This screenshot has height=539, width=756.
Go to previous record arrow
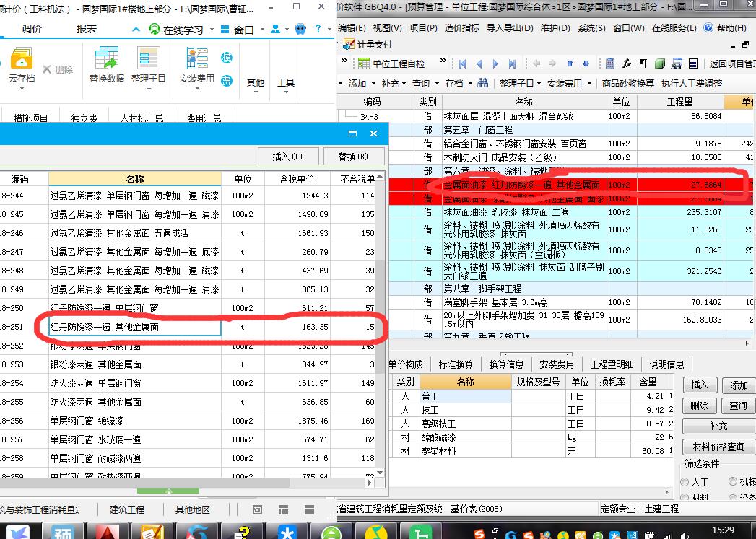479,63
